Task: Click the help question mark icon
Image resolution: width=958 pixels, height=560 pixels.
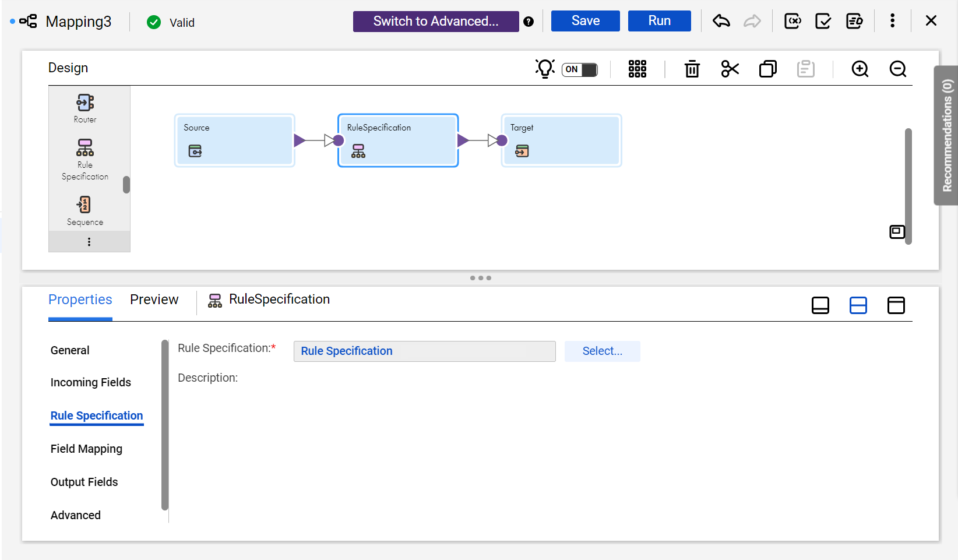Action: pyautogui.click(x=529, y=22)
